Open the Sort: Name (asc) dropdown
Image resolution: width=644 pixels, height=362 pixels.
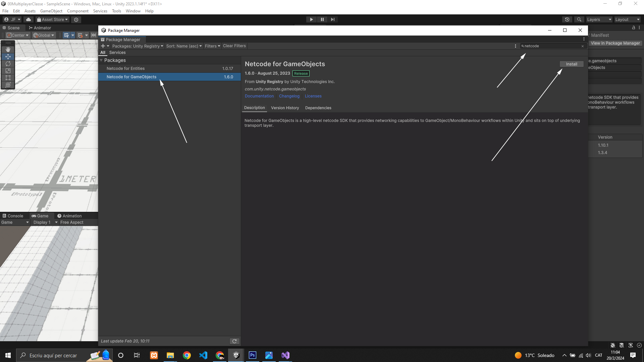click(x=184, y=46)
